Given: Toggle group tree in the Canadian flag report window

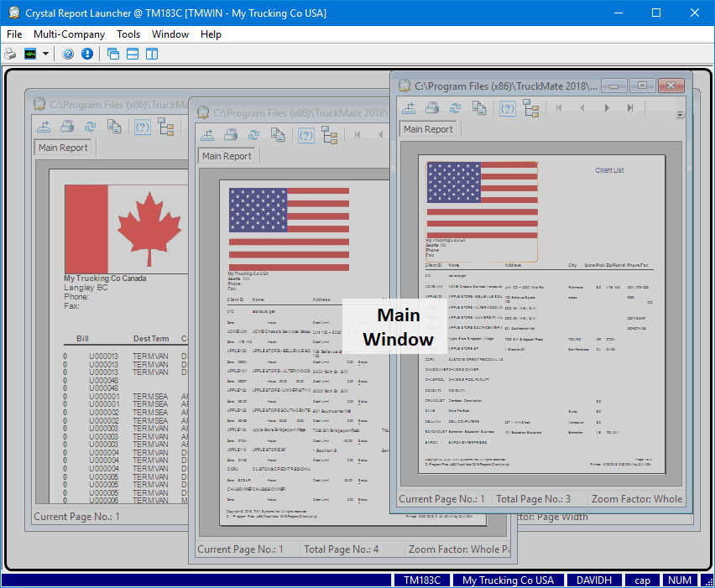Looking at the screenshot, I should (165, 127).
